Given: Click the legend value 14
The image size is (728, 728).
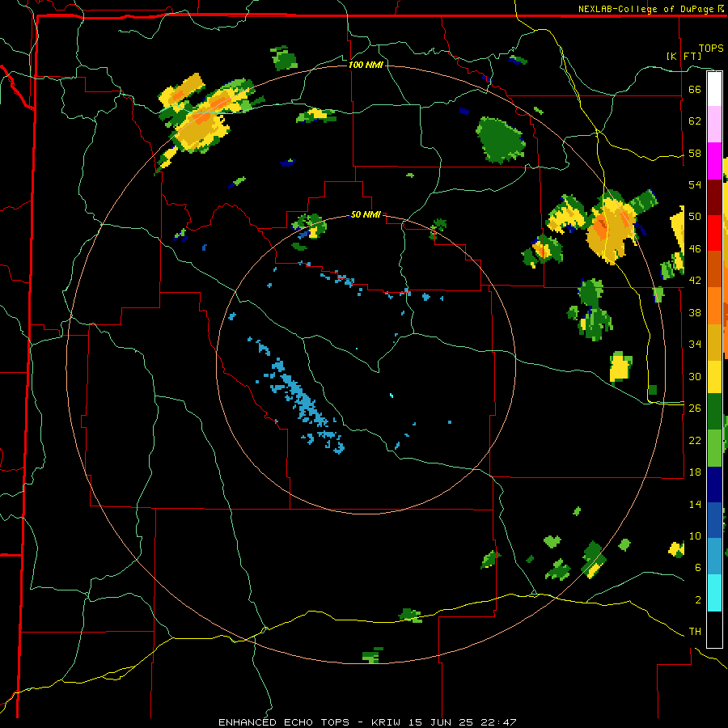Looking at the screenshot, I should coord(695,504).
